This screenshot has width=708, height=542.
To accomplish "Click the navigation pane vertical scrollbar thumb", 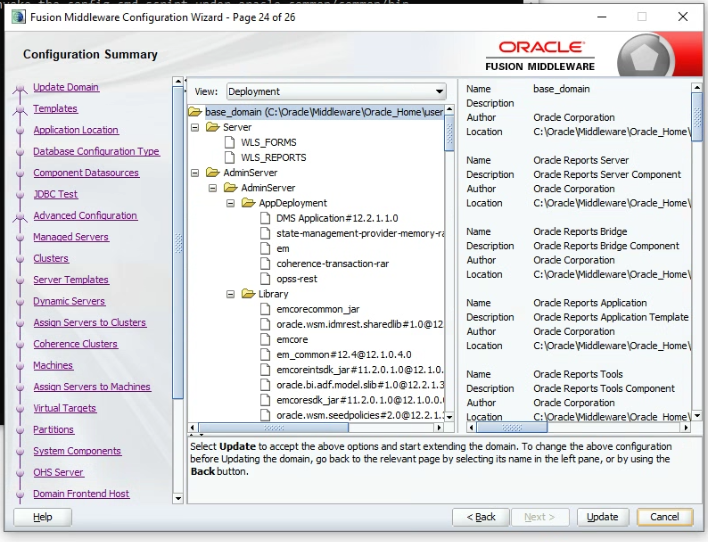I will 178,242.
